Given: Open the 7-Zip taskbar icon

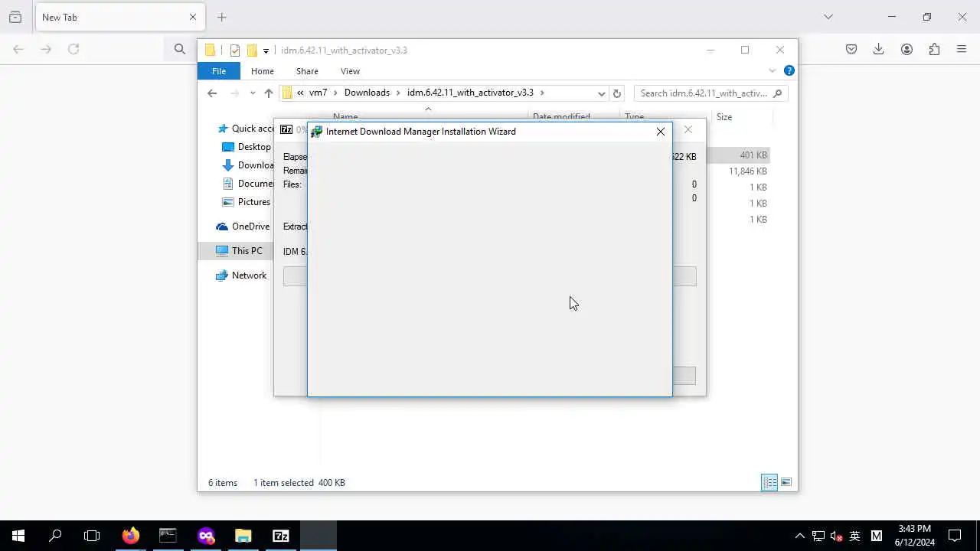Looking at the screenshot, I should pos(281,536).
